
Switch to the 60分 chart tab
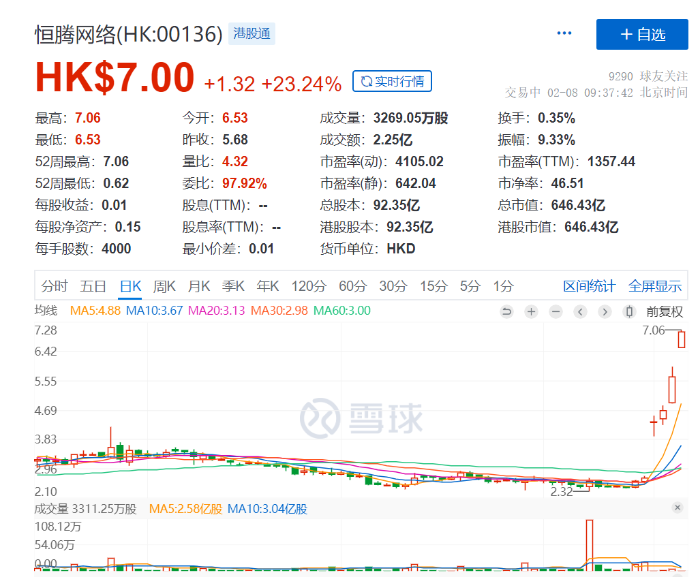(x=353, y=286)
